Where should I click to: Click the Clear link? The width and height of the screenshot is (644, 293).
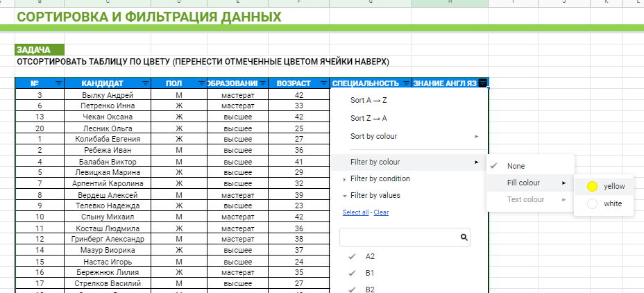click(x=381, y=212)
